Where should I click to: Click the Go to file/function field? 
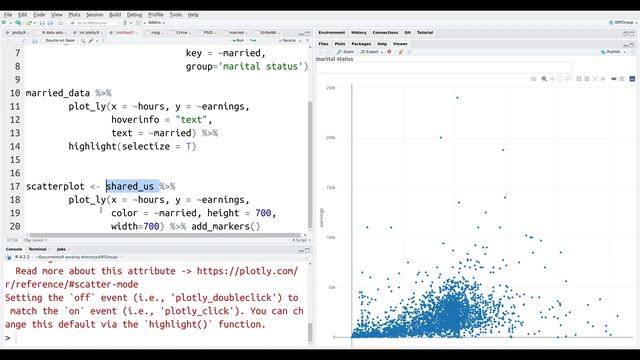[x=93, y=23]
